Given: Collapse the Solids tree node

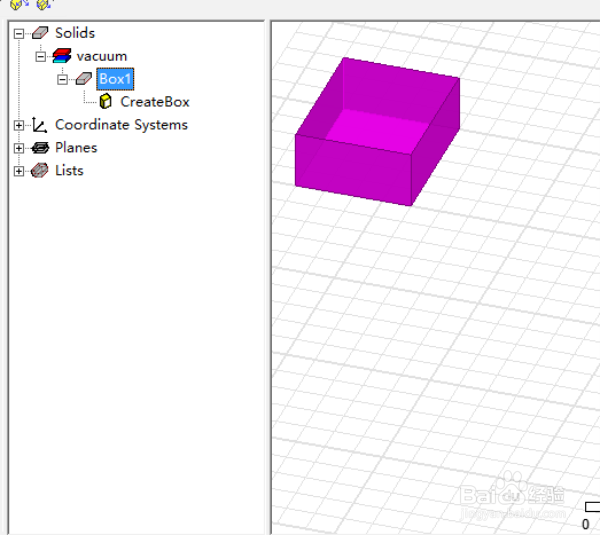Looking at the screenshot, I should click(18, 34).
